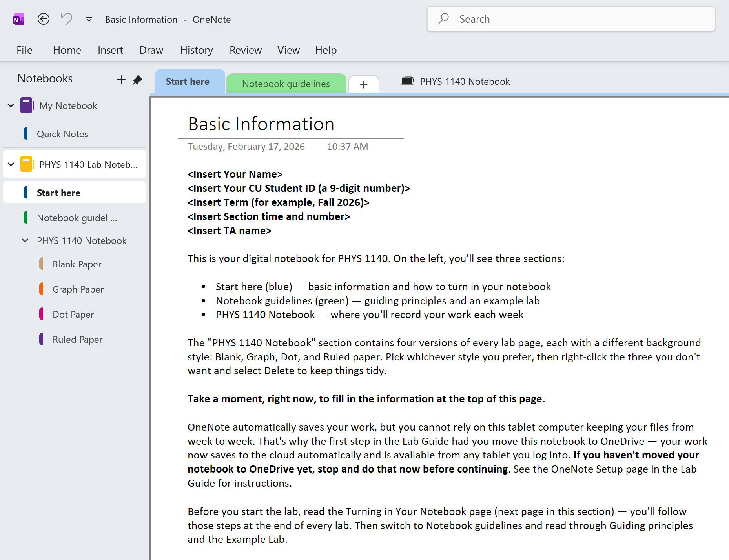Select Start here section in sidebar
The height and width of the screenshot is (560, 729).
[75, 193]
